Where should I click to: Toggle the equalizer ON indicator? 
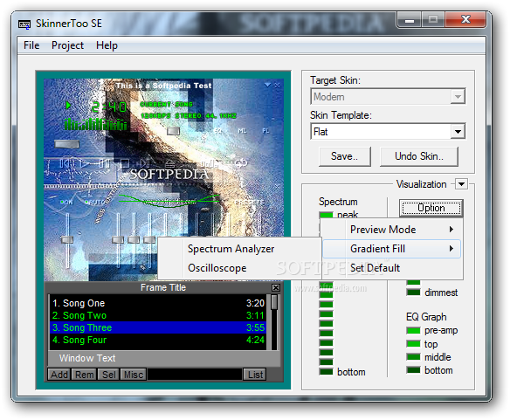click(66, 202)
